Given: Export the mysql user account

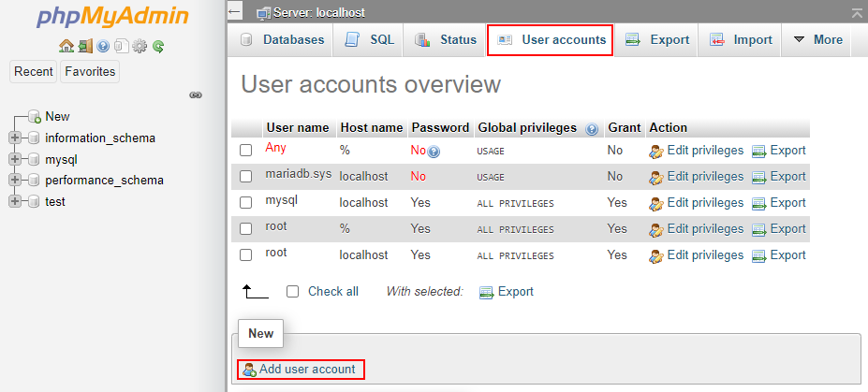Looking at the screenshot, I should point(779,203).
